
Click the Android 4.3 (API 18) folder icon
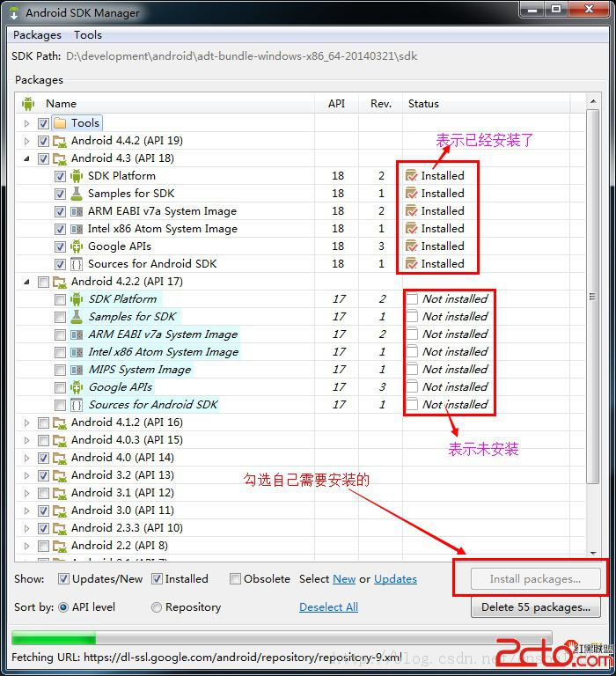(60, 158)
